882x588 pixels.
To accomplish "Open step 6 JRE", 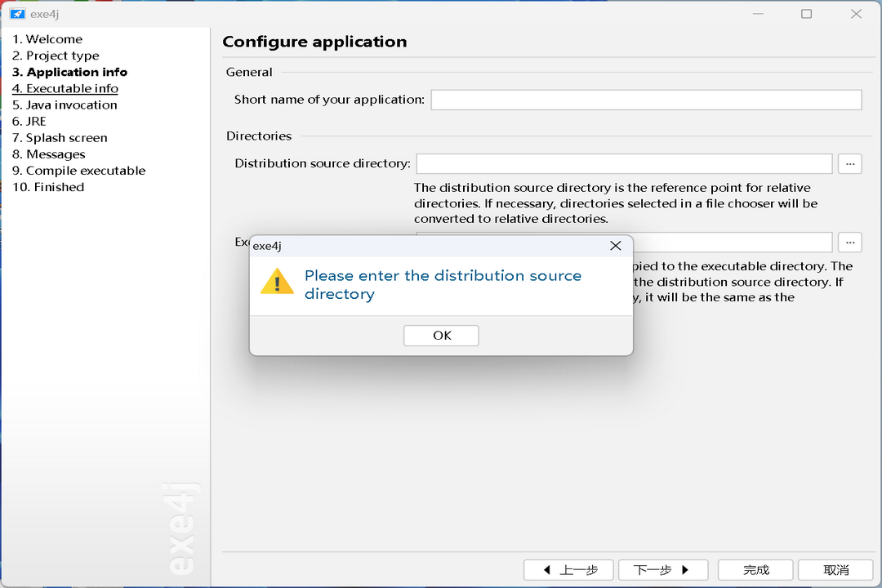I will pos(29,121).
